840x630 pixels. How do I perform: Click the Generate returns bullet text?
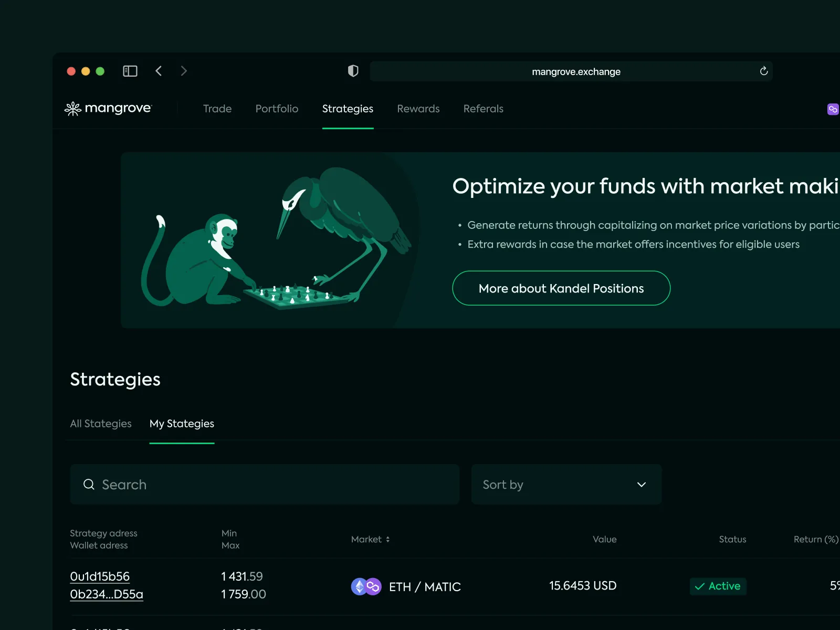point(653,225)
